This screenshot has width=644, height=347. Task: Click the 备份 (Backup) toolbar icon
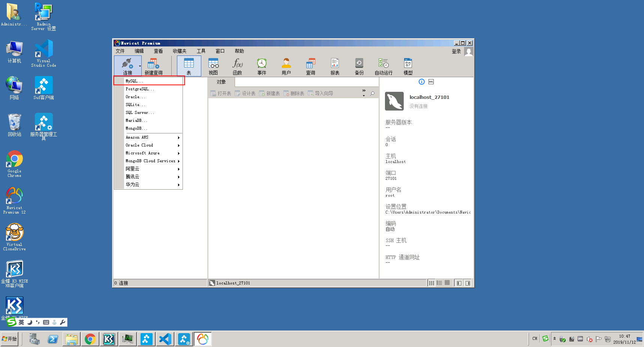359,66
